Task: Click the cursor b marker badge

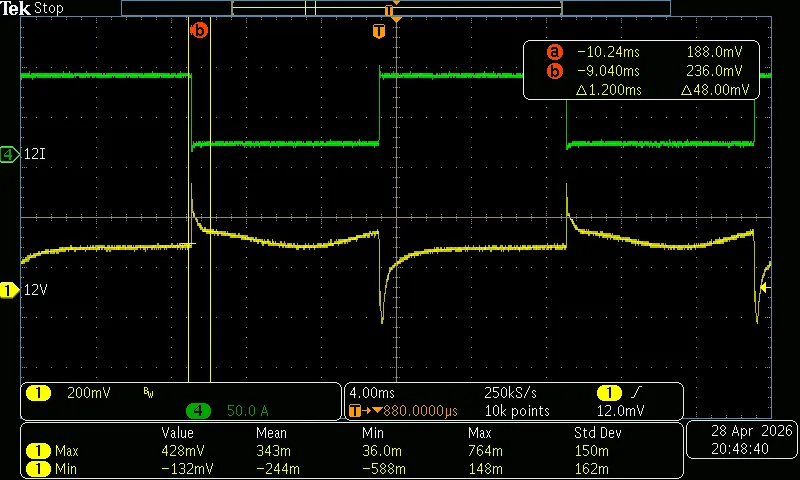Action: (x=199, y=31)
